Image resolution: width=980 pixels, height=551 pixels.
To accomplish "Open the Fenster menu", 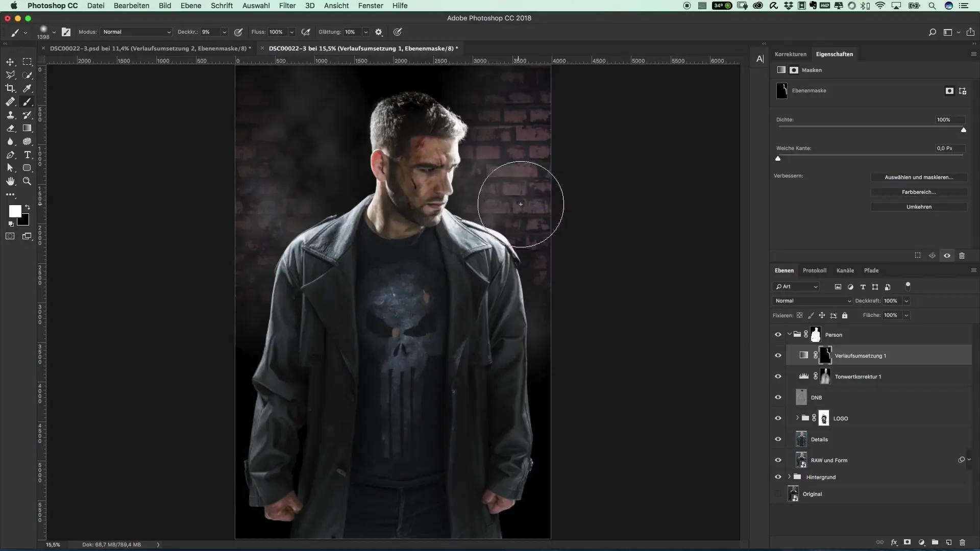I will [371, 6].
